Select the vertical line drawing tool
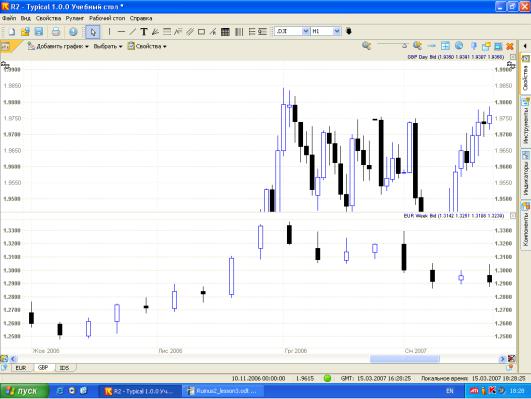Viewport: 531px width, 399px height. [109, 32]
